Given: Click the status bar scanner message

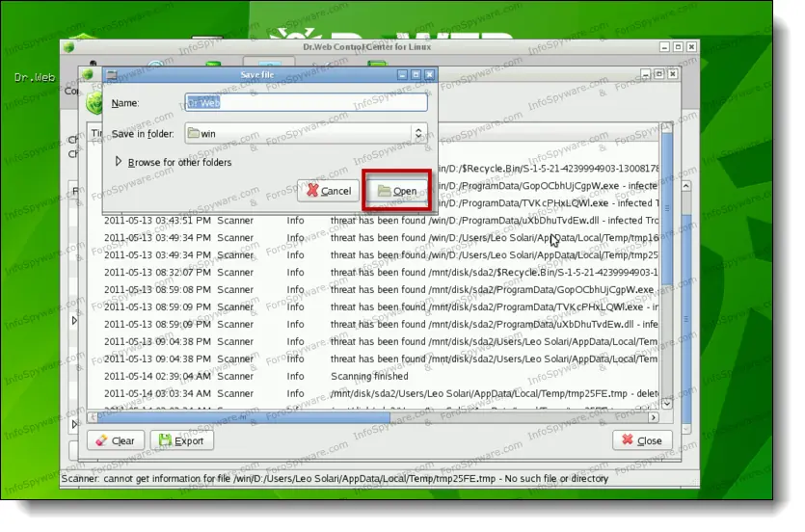Looking at the screenshot, I should click(x=335, y=479).
